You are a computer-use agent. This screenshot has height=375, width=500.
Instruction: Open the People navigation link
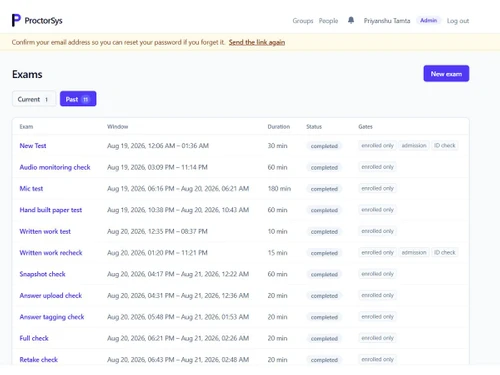(328, 21)
